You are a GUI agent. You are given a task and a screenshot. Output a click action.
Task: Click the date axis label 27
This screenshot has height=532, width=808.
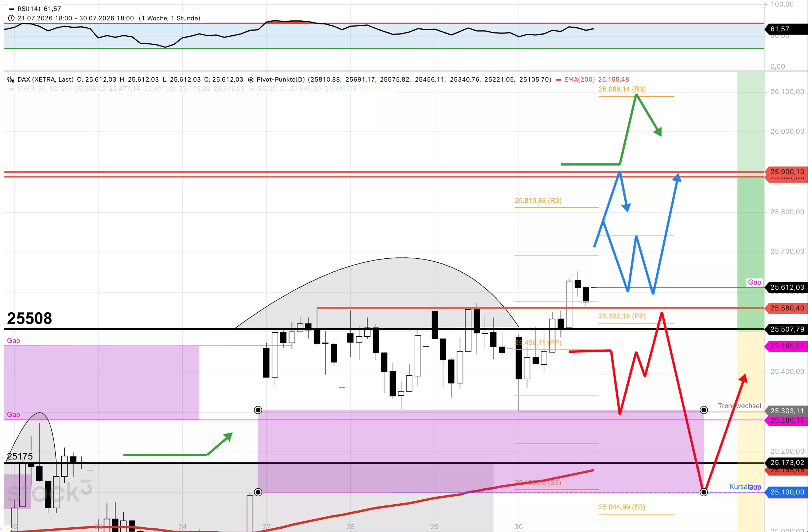[x=267, y=527]
